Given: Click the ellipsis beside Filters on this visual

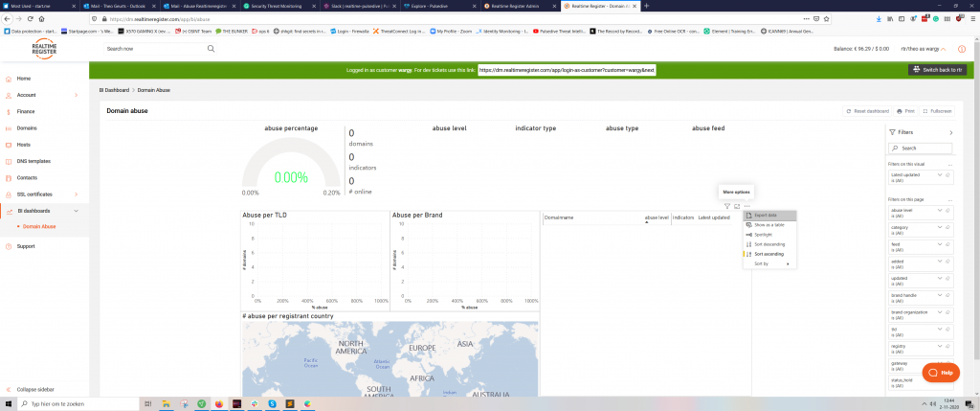Looking at the screenshot, I should (x=950, y=165).
